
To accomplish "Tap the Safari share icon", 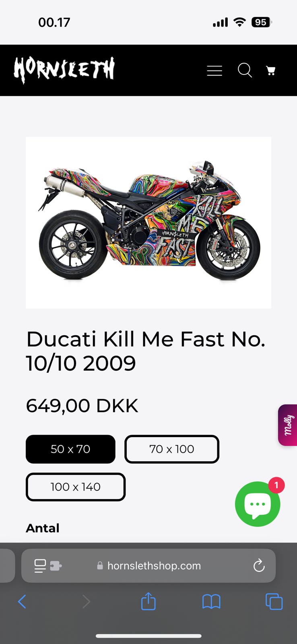I will click(x=148, y=601).
